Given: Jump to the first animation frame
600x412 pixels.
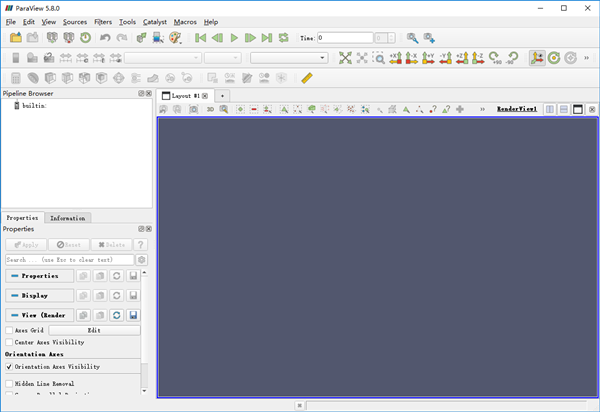Looking at the screenshot, I should [x=200, y=38].
